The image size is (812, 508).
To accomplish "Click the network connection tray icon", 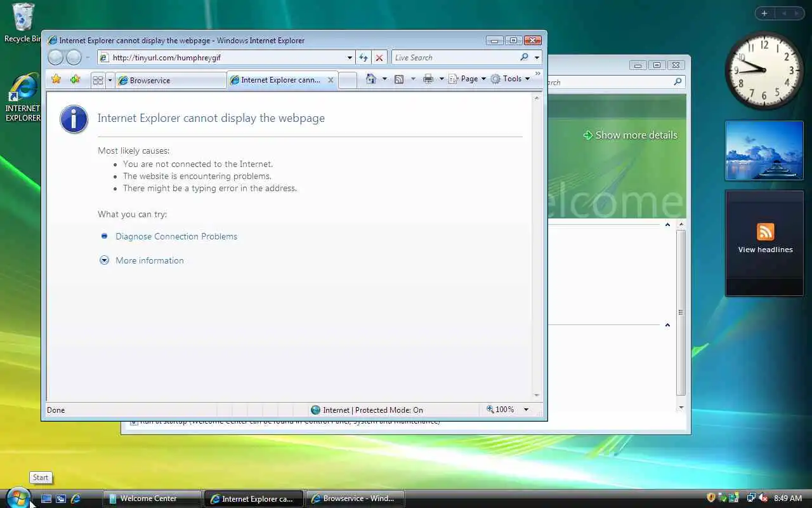I will pos(751,498).
